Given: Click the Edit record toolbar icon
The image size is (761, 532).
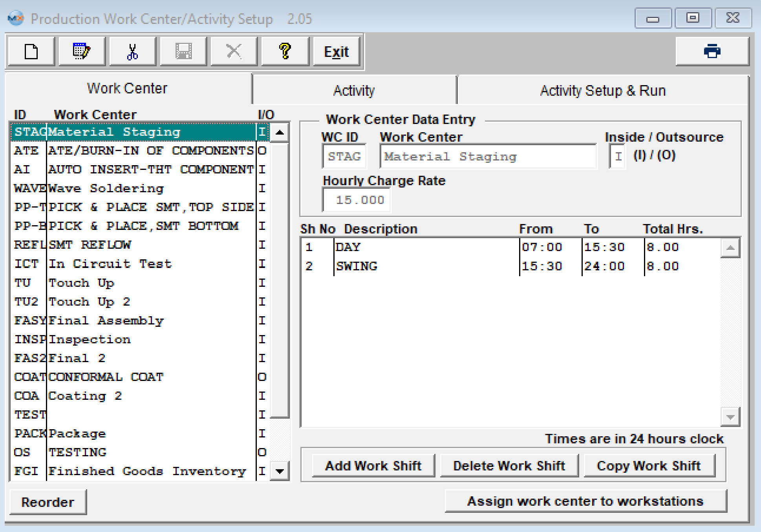Looking at the screenshot, I should point(82,51).
